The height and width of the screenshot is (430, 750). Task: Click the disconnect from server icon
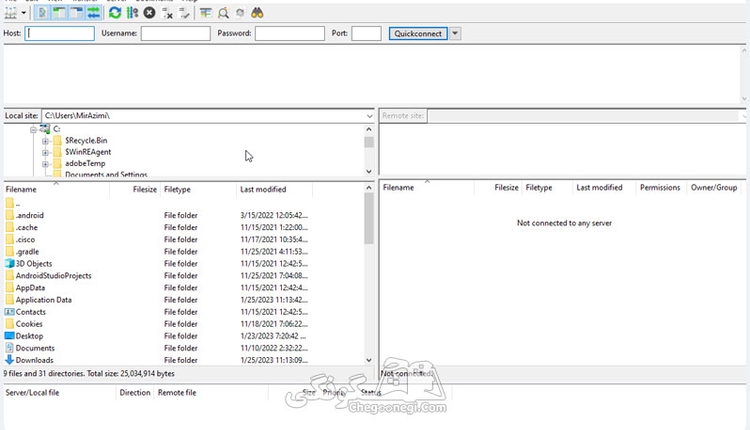coord(167,13)
